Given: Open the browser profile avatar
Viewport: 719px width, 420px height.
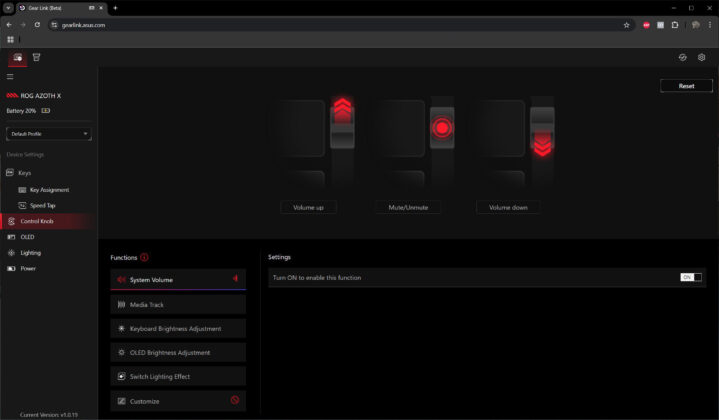Looking at the screenshot, I should tap(696, 25).
